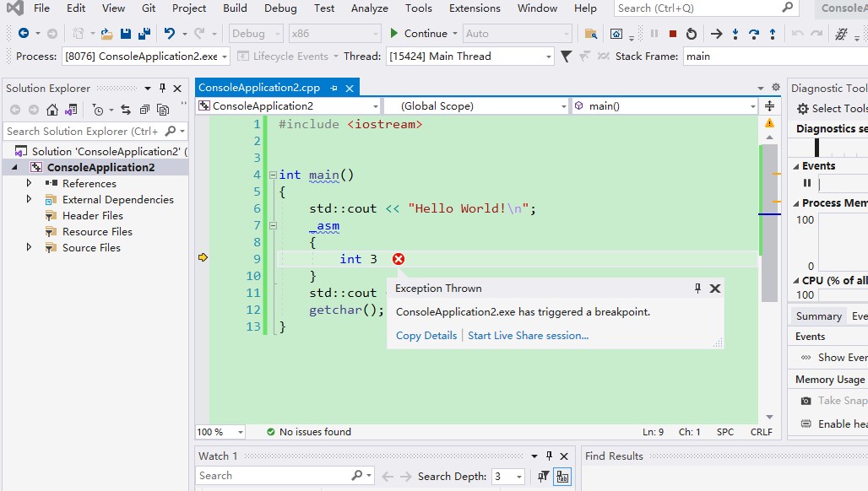This screenshot has width=868, height=491.
Task: Pin the ConsoleApplication2.cpp tab
Action: click(334, 88)
